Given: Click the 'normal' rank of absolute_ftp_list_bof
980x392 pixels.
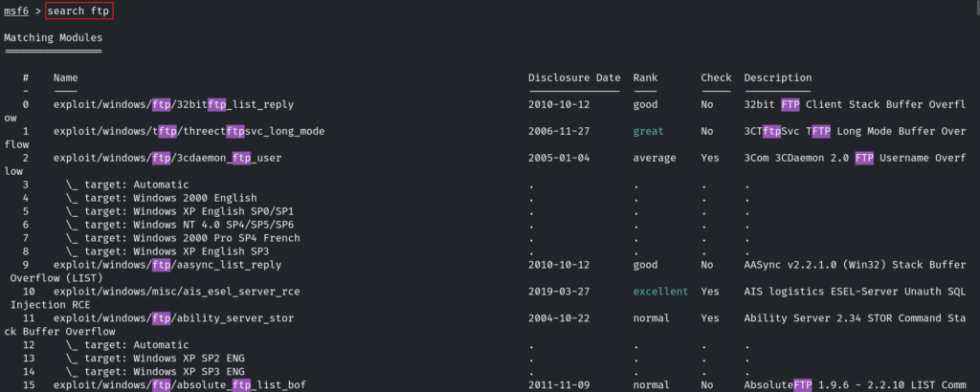Looking at the screenshot, I should point(651,385).
